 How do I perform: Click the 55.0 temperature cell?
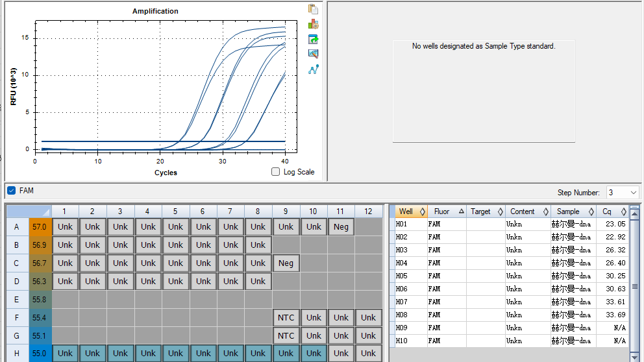coord(40,354)
